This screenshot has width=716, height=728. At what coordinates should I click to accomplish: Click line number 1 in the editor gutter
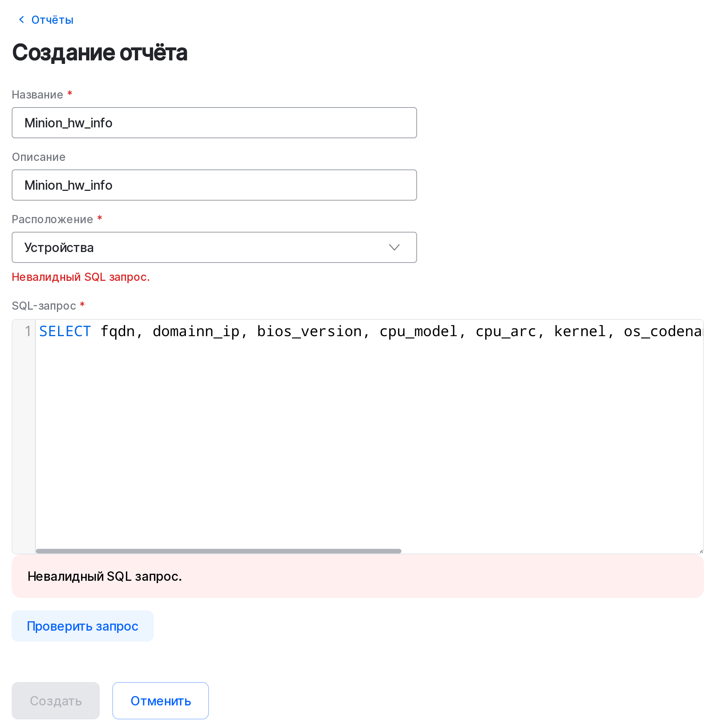[28, 331]
